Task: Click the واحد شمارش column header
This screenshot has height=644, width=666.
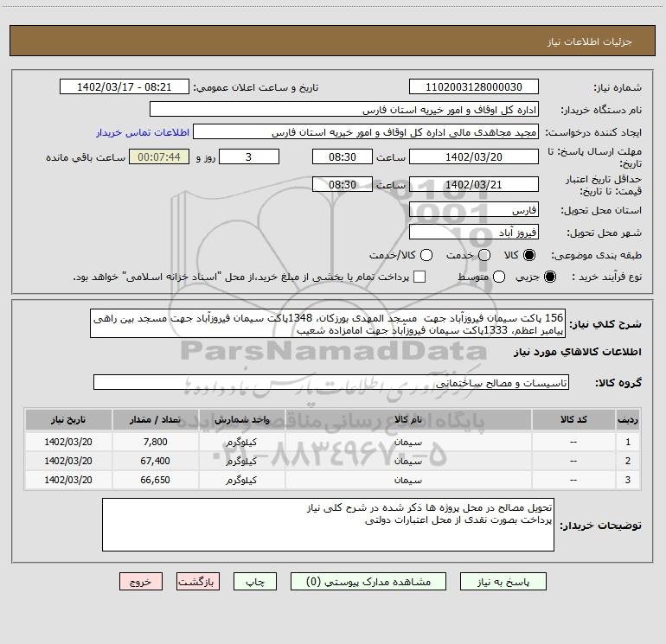Action: click(241, 419)
